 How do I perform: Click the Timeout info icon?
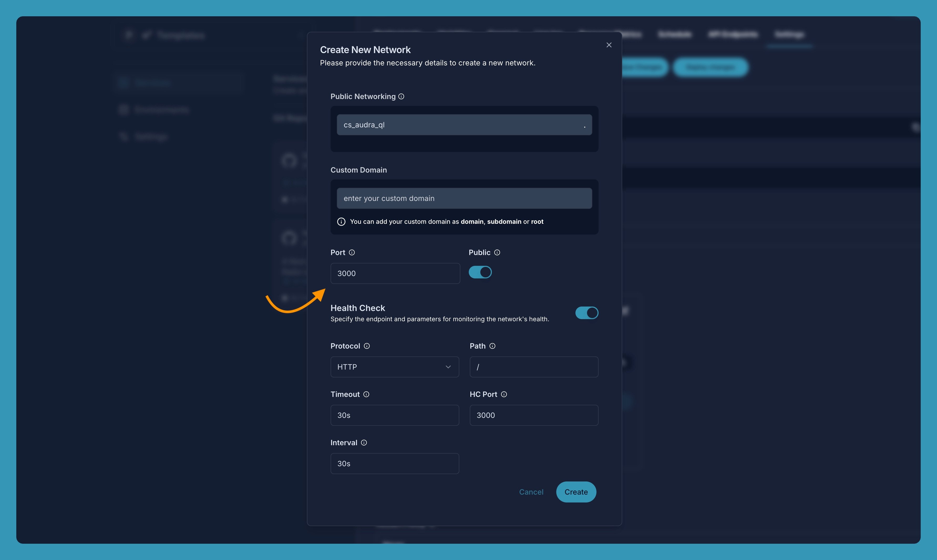[x=366, y=394]
